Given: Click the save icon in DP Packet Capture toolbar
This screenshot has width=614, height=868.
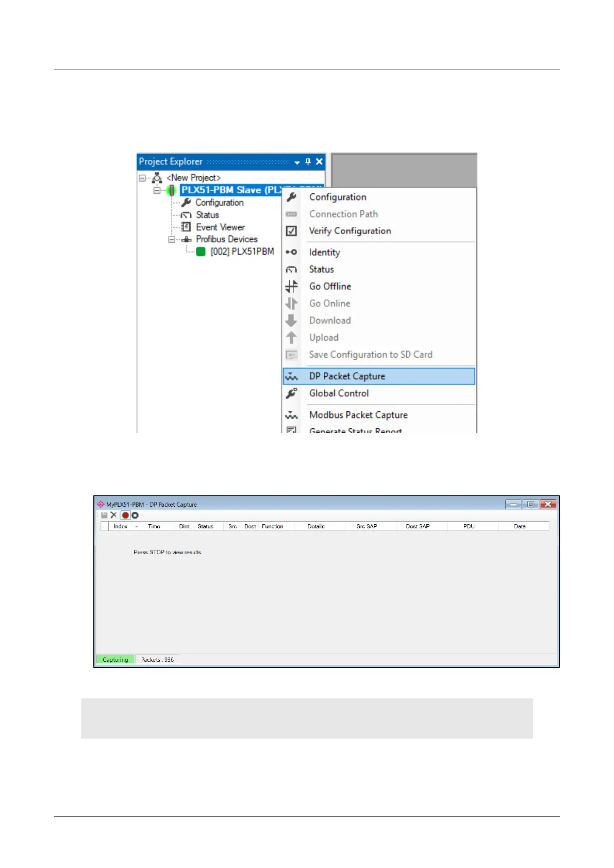Looking at the screenshot, I should [104, 515].
